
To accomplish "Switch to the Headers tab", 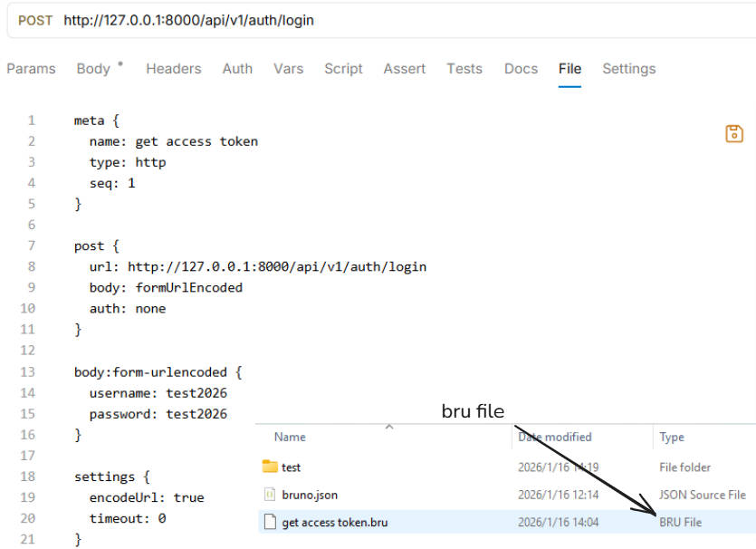I will click(174, 69).
